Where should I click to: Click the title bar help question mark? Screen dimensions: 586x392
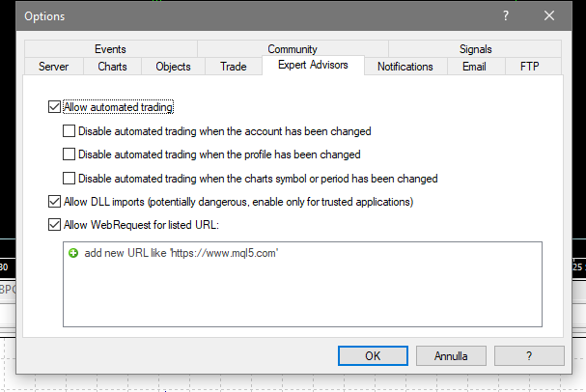(x=505, y=15)
